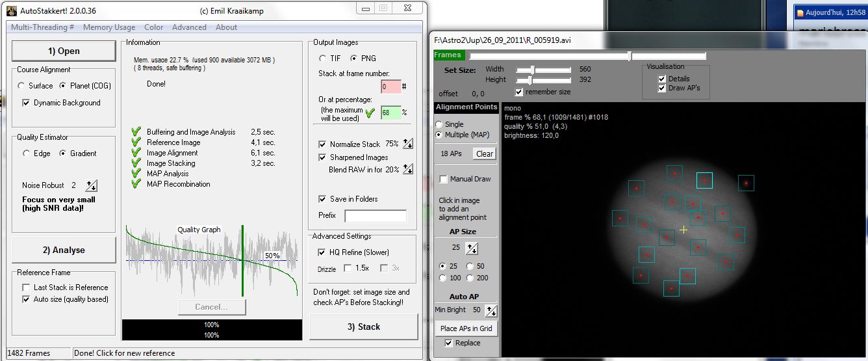868x361 pixels.
Task: Click the 1) Open button
Action: [x=64, y=51]
